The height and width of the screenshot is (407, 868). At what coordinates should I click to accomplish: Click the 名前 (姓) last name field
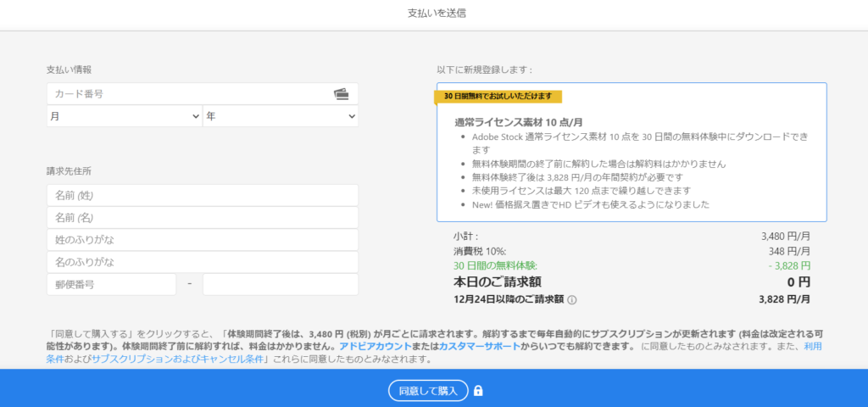coord(202,196)
